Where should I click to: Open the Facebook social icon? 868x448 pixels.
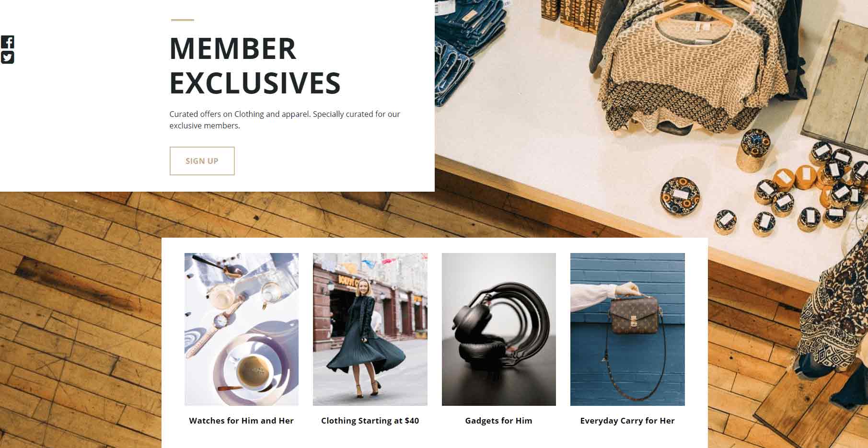pos(7,42)
